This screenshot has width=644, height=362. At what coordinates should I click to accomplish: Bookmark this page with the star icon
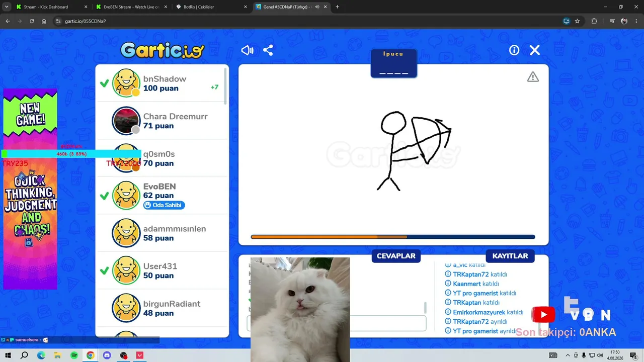[x=577, y=21]
